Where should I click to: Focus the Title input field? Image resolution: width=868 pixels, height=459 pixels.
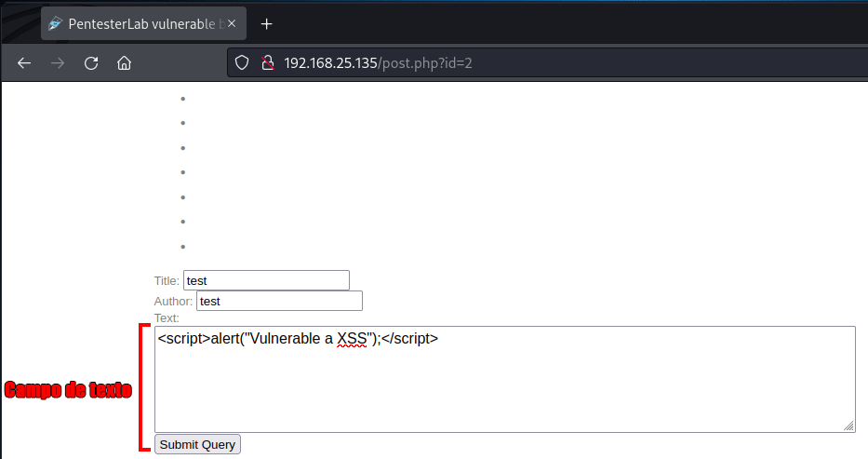click(266, 280)
